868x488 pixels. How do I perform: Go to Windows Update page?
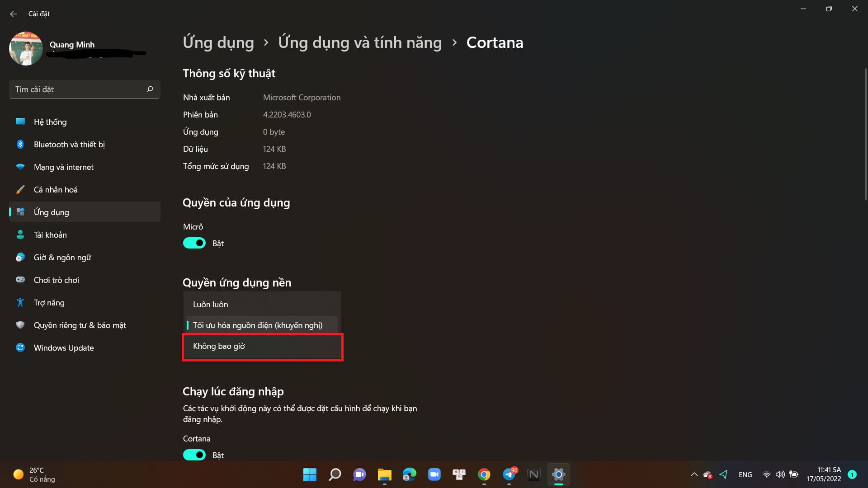click(85, 347)
